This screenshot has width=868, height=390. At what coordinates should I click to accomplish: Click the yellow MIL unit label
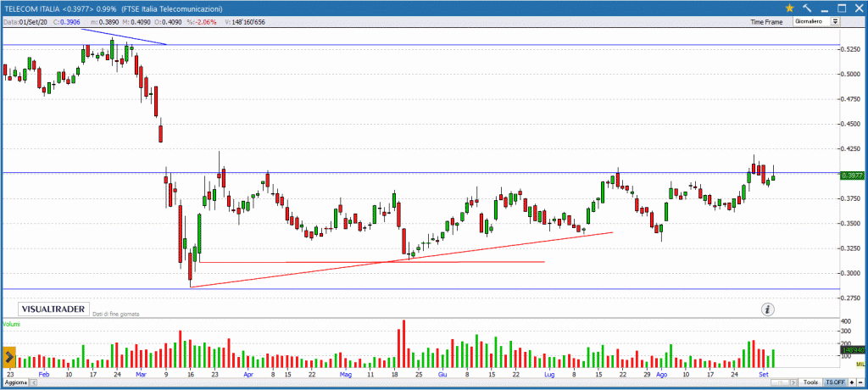coord(860,364)
